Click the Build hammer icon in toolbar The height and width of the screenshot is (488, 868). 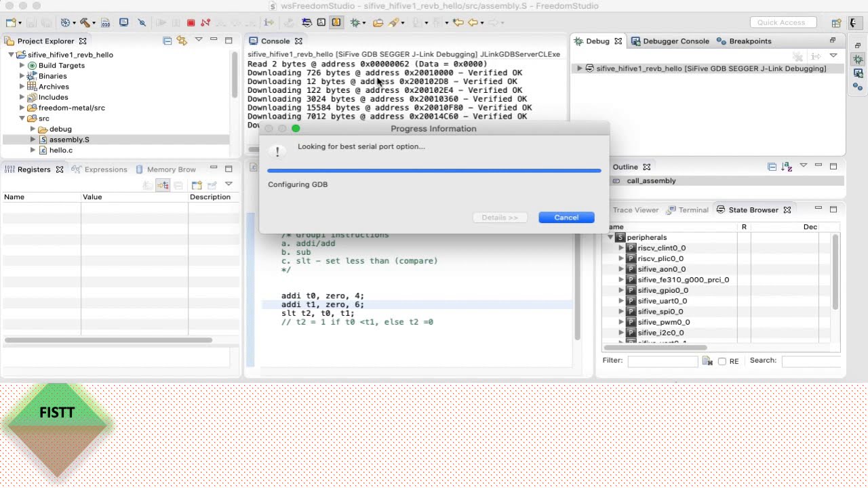pyautogui.click(x=85, y=22)
